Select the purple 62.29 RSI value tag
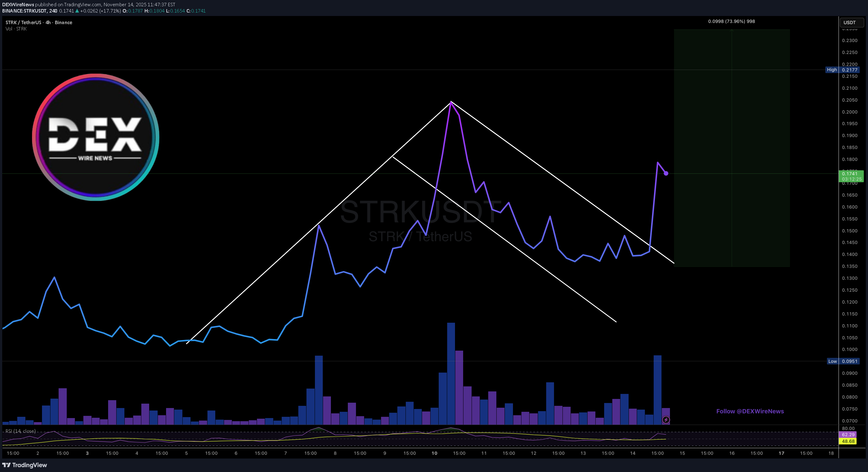The height and width of the screenshot is (472, 868). click(848, 435)
